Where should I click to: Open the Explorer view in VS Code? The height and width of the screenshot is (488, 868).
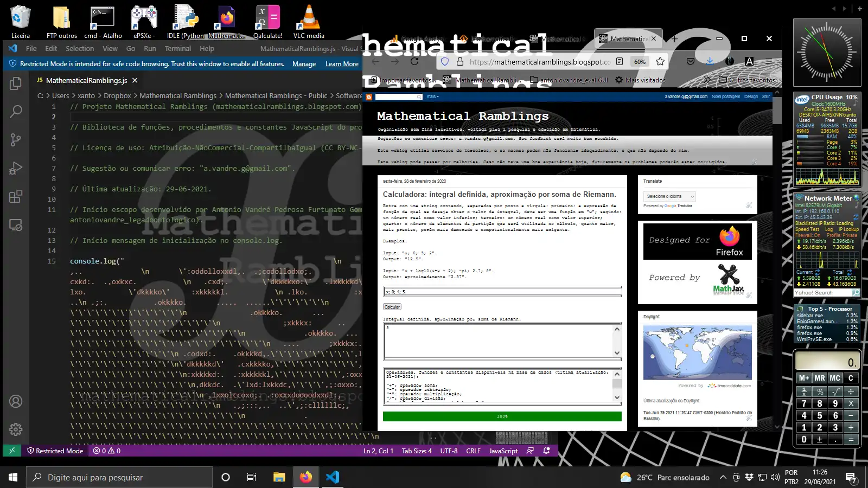click(x=16, y=84)
